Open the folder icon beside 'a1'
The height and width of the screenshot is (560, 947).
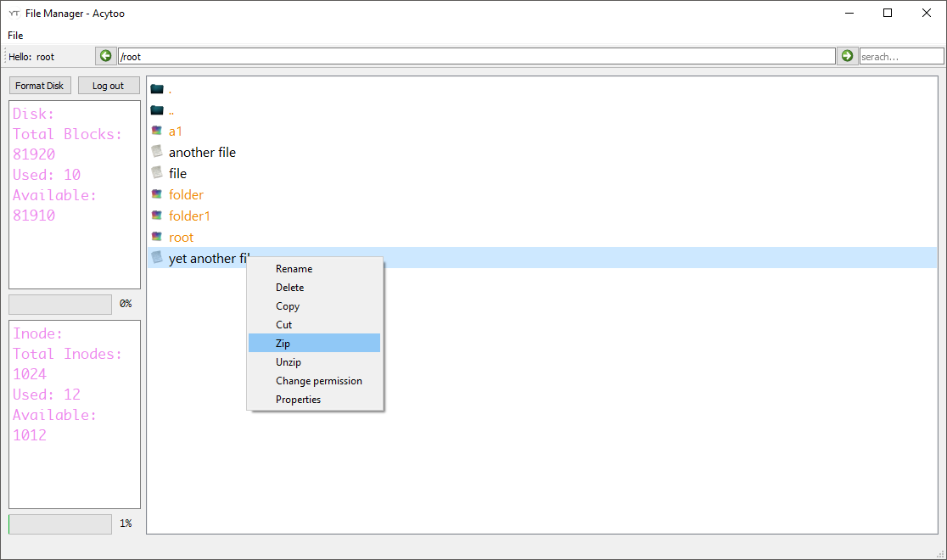tap(158, 131)
